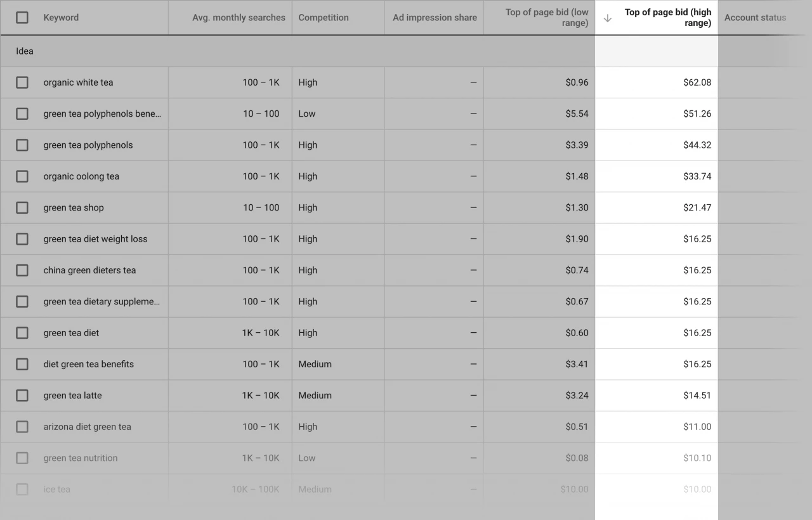The height and width of the screenshot is (520, 812).
Task: Sort by Keyword column header
Action: tap(61, 18)
